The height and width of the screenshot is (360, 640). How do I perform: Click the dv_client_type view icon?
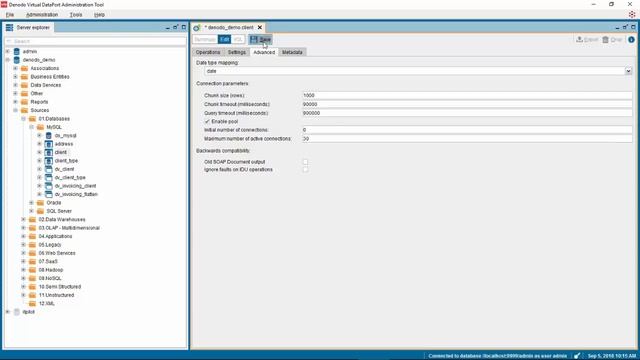49,178
